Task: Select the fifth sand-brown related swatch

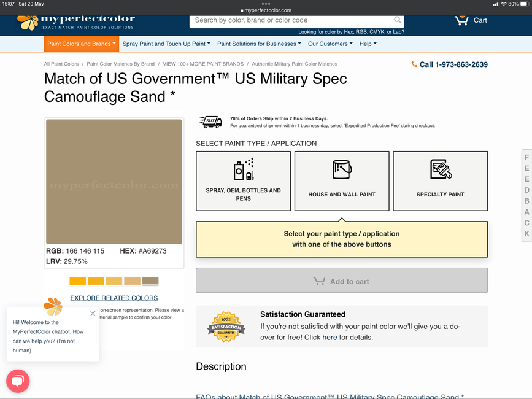Action: click(x=150, y=281)
